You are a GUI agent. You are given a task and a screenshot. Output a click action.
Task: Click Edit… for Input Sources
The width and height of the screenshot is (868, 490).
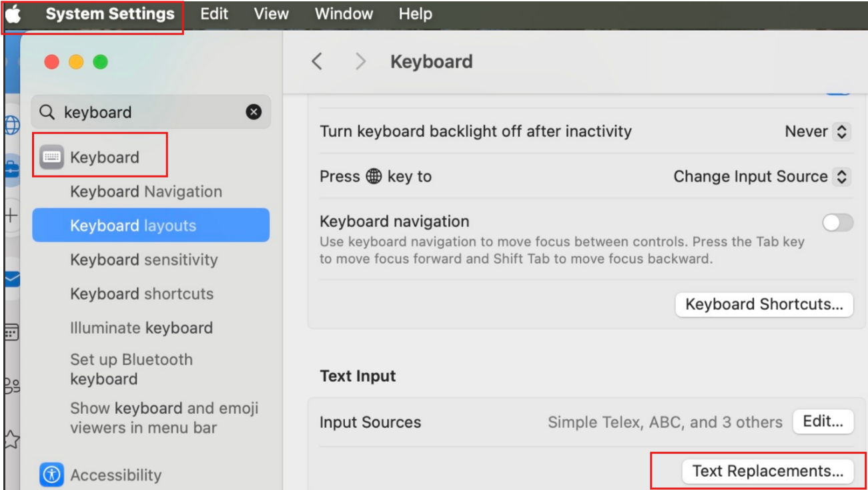[823, 422]
